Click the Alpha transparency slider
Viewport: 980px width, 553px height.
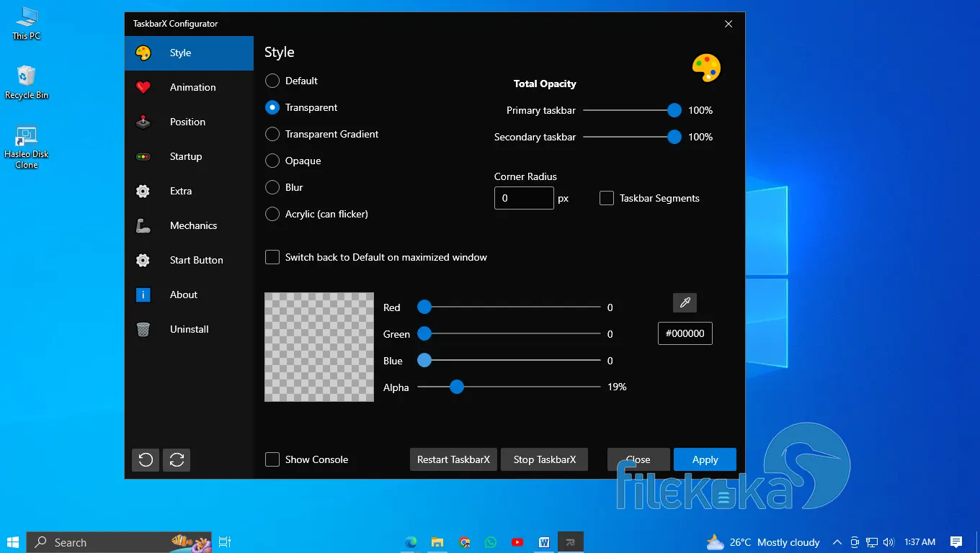(x=509, y=387)
